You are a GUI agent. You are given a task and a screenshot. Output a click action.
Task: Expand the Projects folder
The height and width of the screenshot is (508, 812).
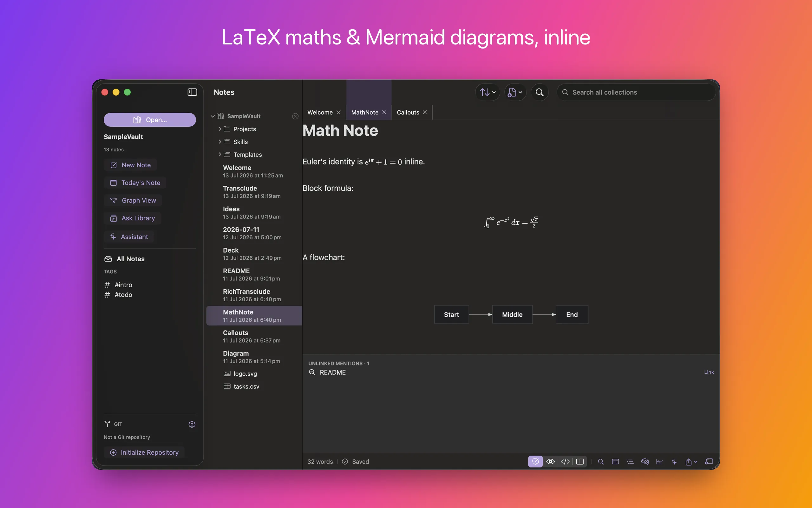pyautogui.click(x=220, y=129)
